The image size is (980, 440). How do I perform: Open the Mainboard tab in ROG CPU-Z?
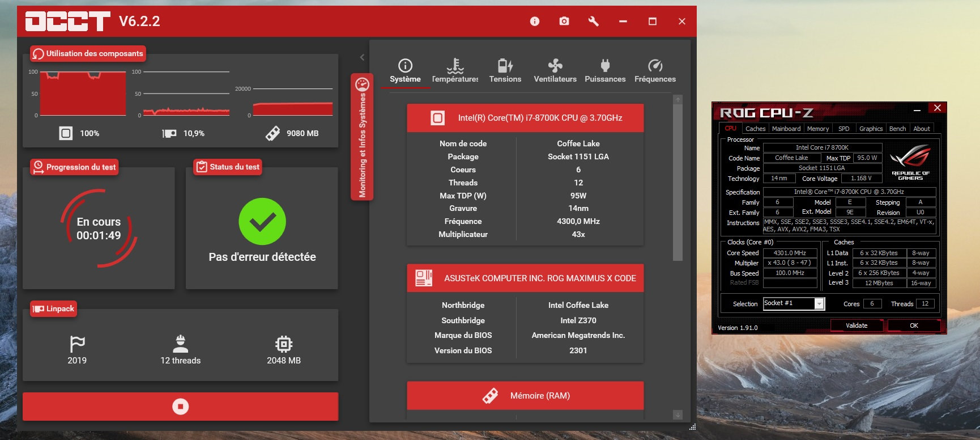pos(786,129)
